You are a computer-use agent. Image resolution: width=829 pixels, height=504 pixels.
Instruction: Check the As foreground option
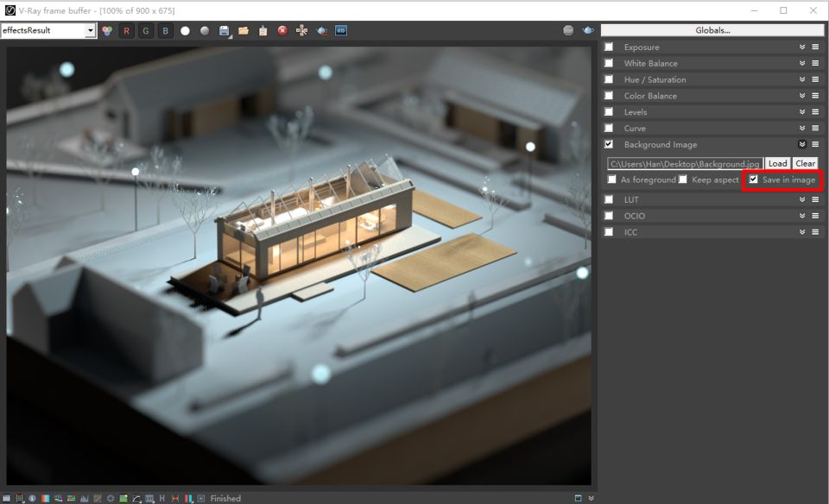click(x=612, y=180)
